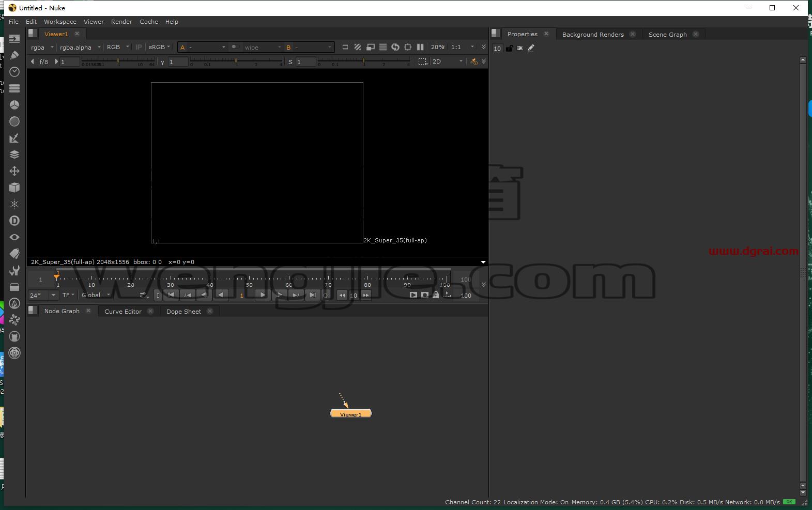This screenshot has height=510, width=812.
Task: Jump to the last frame button
Action: click(312, 295)
